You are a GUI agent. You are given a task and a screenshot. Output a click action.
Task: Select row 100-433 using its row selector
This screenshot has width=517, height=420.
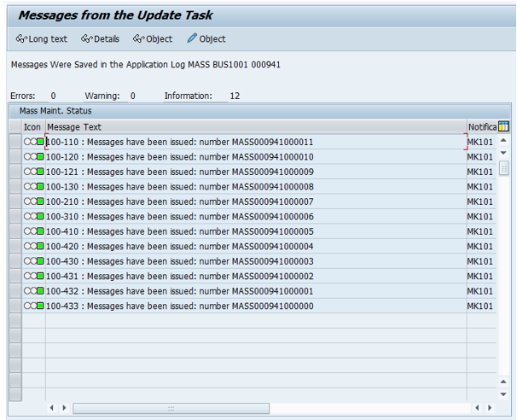pos(15,306)
